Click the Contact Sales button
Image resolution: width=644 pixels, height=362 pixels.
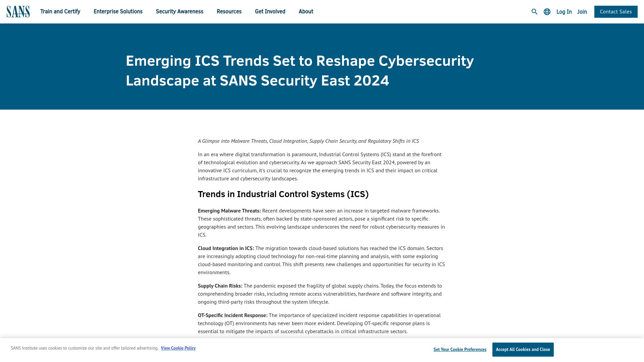tap(616, 11)
